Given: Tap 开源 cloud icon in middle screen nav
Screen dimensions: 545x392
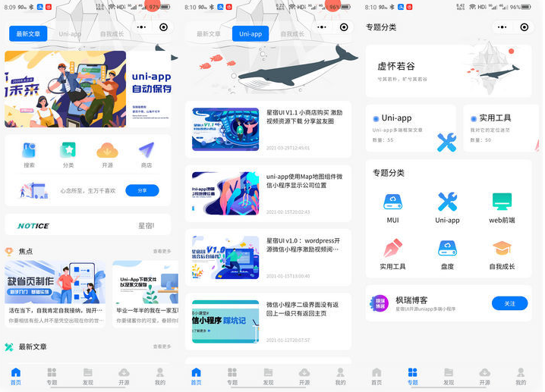Looking at the screenshot, I should (304, 376).
